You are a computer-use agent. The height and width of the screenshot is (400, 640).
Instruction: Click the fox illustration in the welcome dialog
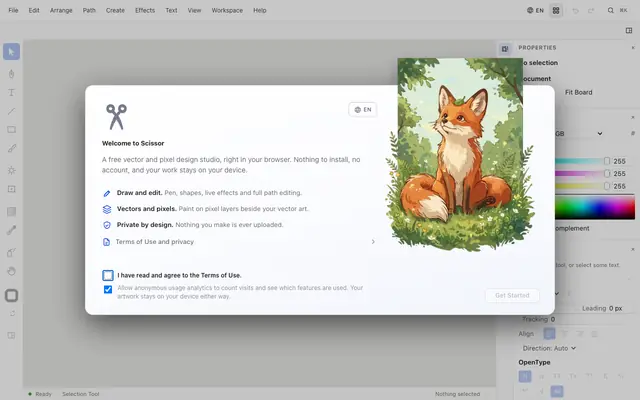click(x=460, y=154)
